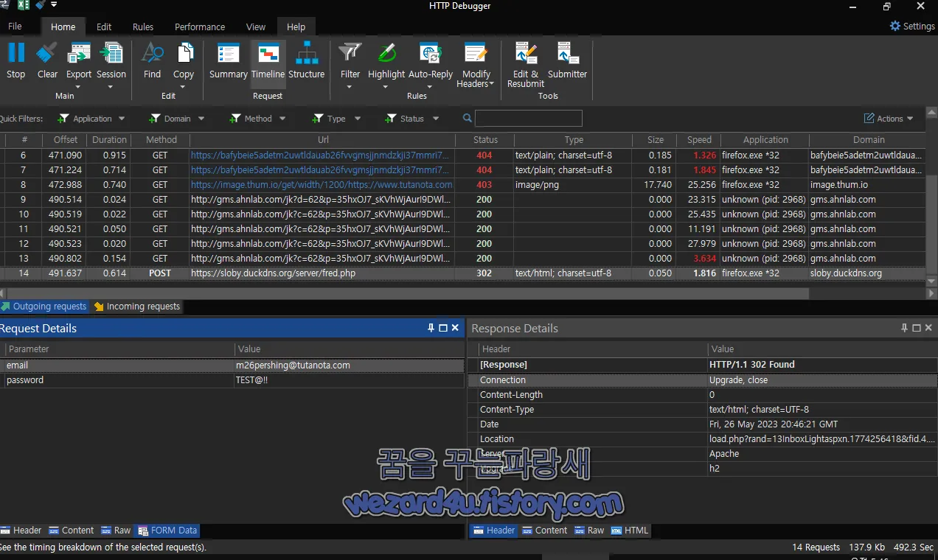Click the quick search input box
The height and width of the screenshot is (560, 938).
tap(529, 118)
